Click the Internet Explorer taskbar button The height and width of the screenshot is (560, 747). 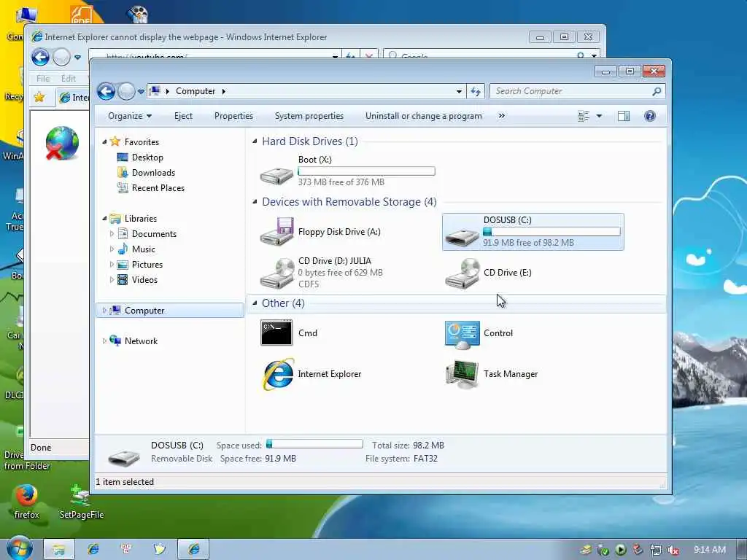pyautogui.click(x=193, y=550)
